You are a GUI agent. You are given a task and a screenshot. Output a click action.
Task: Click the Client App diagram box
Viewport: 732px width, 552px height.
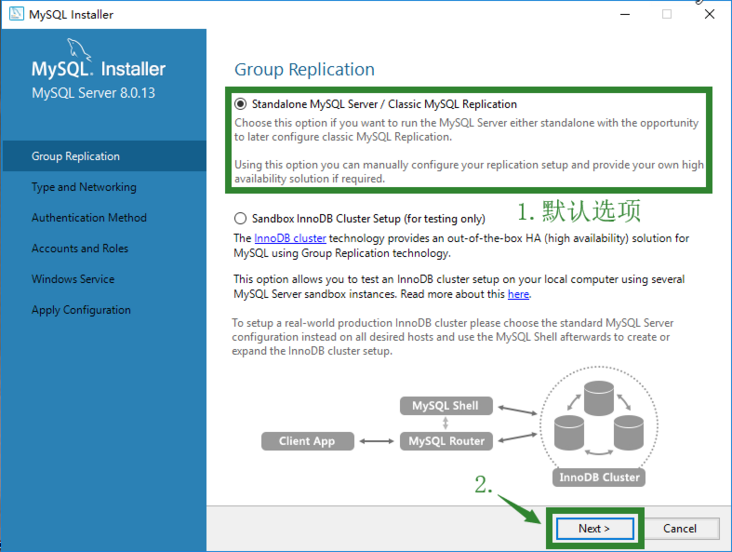pyautogui.click(x=307, y=441)
